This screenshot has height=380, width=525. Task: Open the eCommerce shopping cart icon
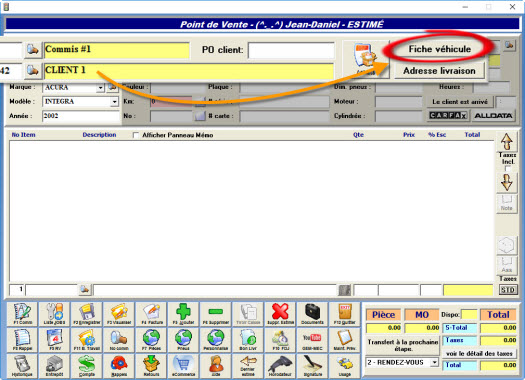183,366
